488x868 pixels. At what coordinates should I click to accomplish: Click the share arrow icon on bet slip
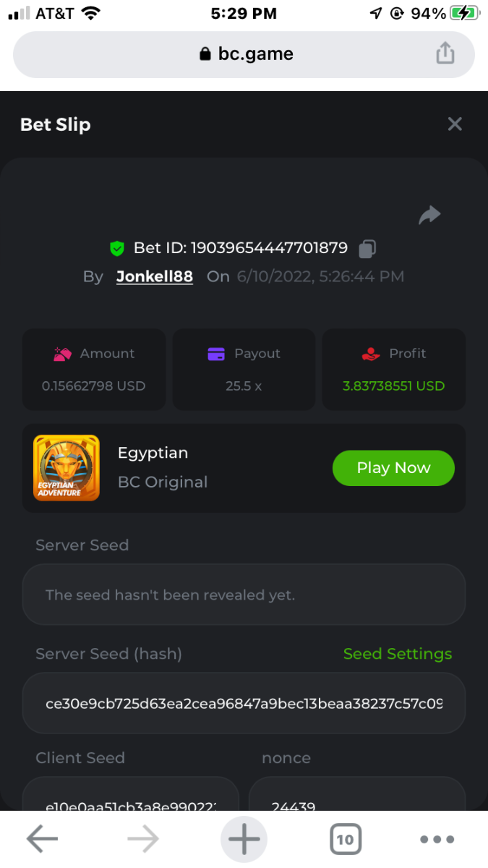pyautogui.click(x=429, y=215)
